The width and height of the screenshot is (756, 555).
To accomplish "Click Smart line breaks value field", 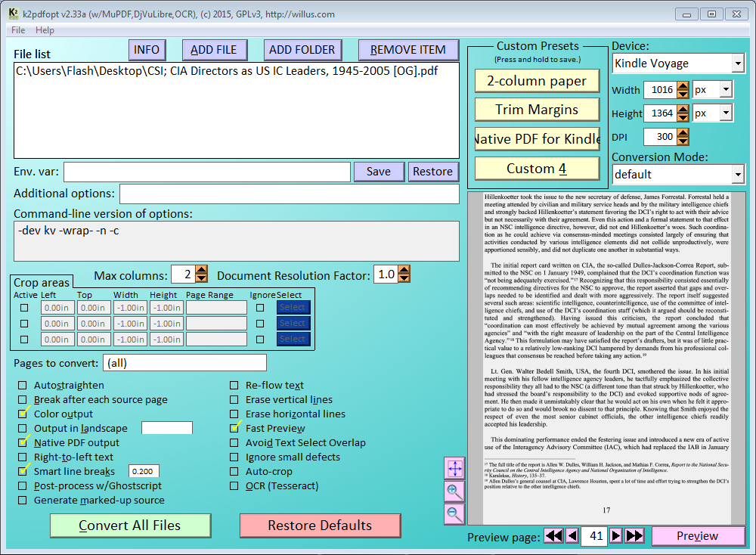I will [x=144, y=471].
